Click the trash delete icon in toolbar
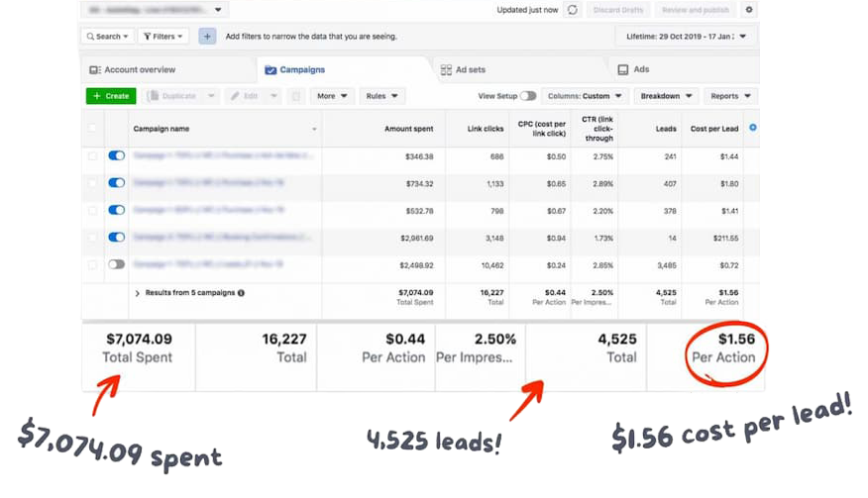 coord(296,96)
